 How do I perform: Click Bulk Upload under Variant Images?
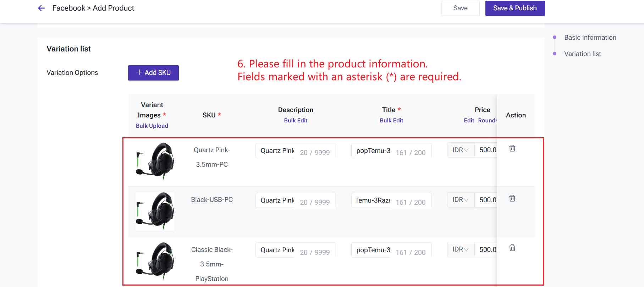152,126
